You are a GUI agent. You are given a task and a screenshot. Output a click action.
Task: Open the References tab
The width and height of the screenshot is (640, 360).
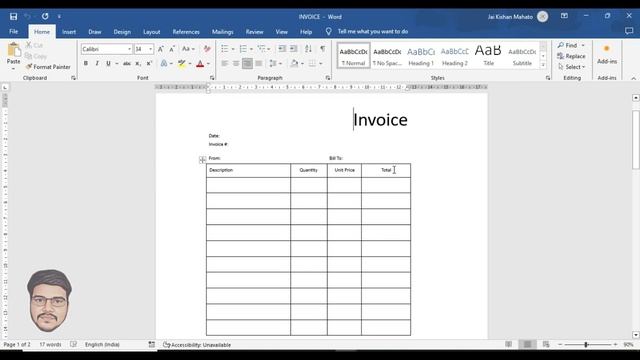coord(186,31)
